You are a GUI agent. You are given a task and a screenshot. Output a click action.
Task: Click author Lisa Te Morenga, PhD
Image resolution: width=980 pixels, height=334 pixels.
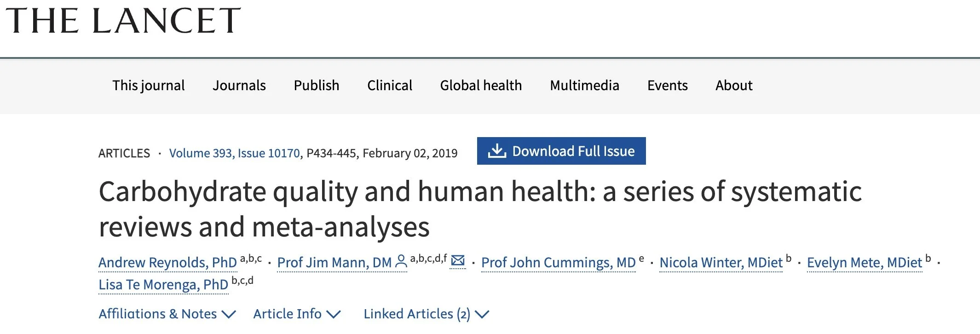pos(163,285)
